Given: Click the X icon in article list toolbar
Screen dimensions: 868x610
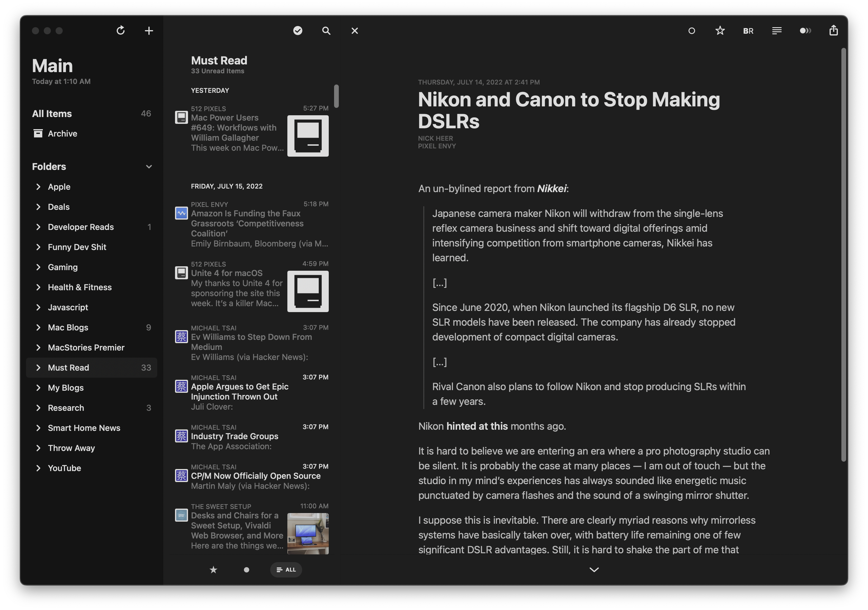Looking at the screenshot, I should (354, 31).
